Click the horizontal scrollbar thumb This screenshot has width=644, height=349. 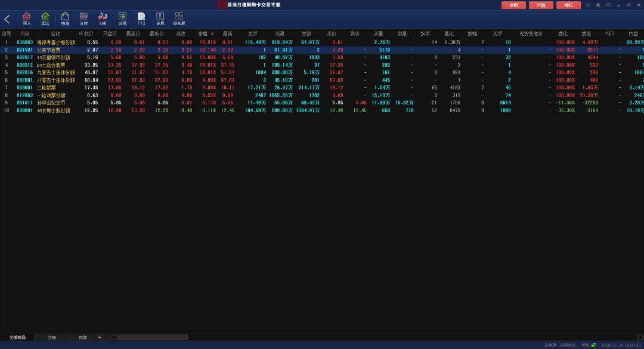153,338
